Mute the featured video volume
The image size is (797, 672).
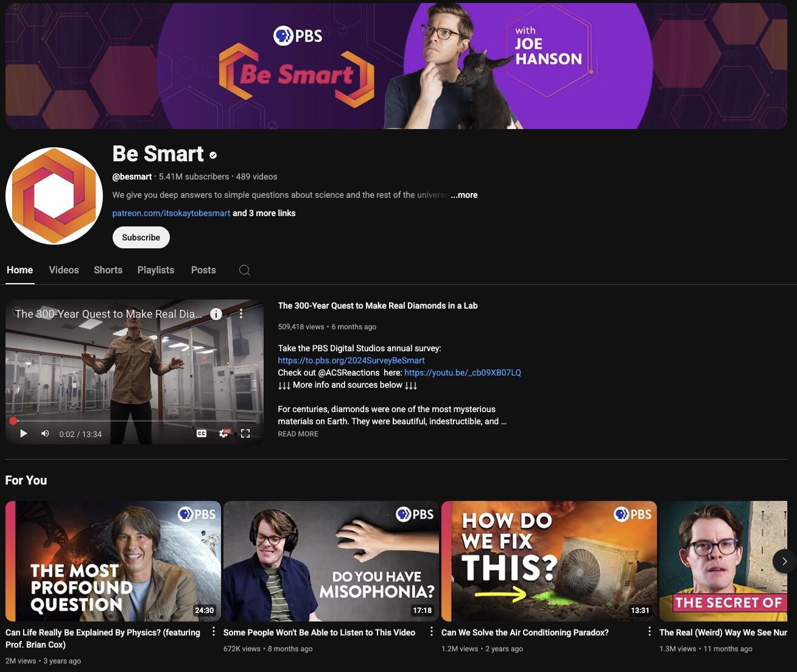point(45,433)
